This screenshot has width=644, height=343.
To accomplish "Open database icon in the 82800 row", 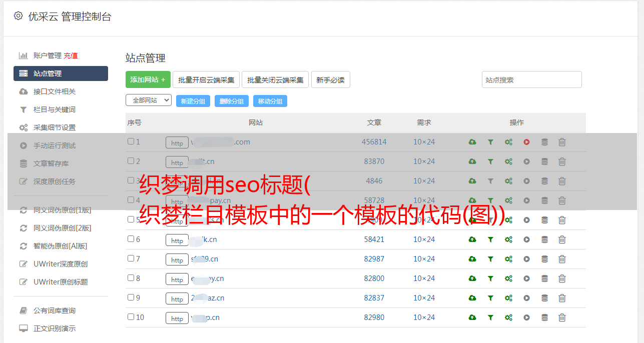I will point(544,278).
